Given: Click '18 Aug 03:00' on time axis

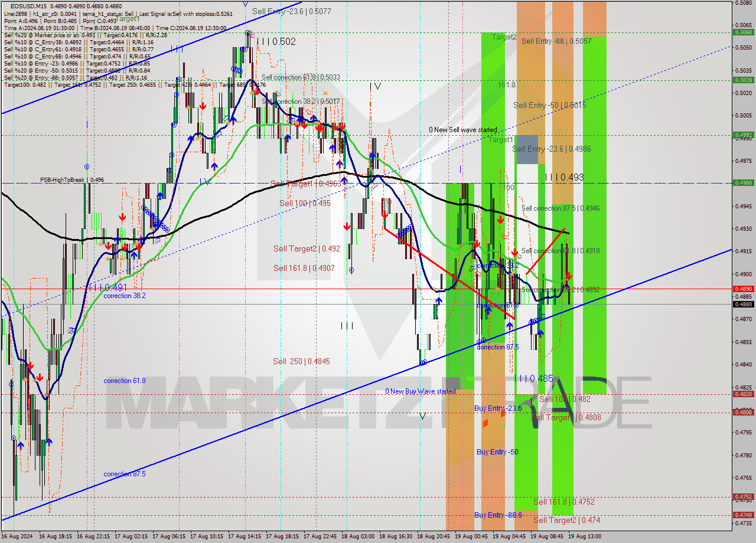Looking at the screenshot, I should pos(358,537).
